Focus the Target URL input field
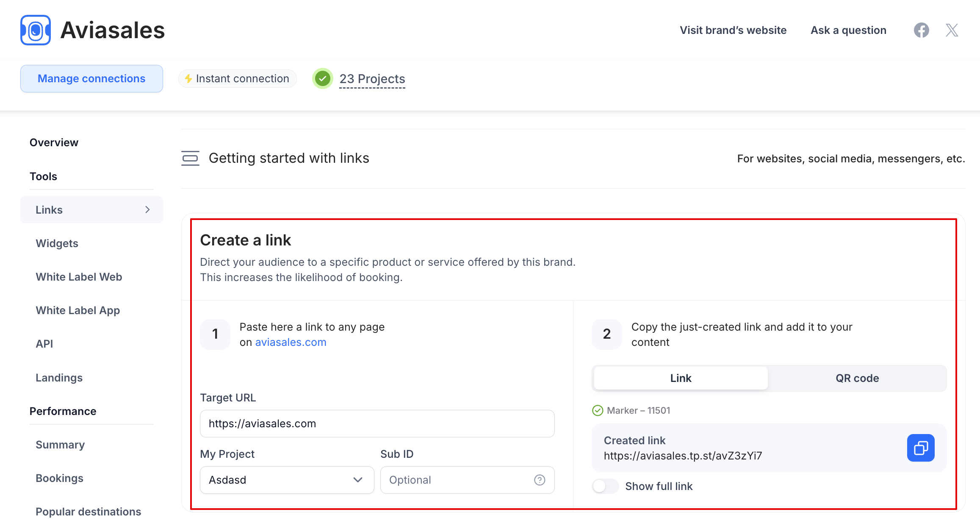The height and width of the screenshot is (529, 980). [x=377, y=423]
